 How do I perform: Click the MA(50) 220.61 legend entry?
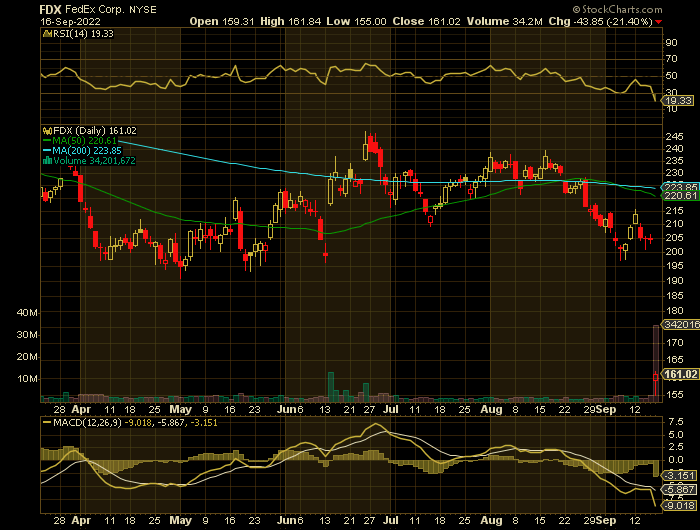coord(79,141)
